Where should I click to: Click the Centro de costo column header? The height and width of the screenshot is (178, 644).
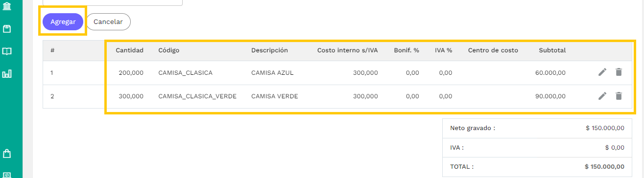493,50
